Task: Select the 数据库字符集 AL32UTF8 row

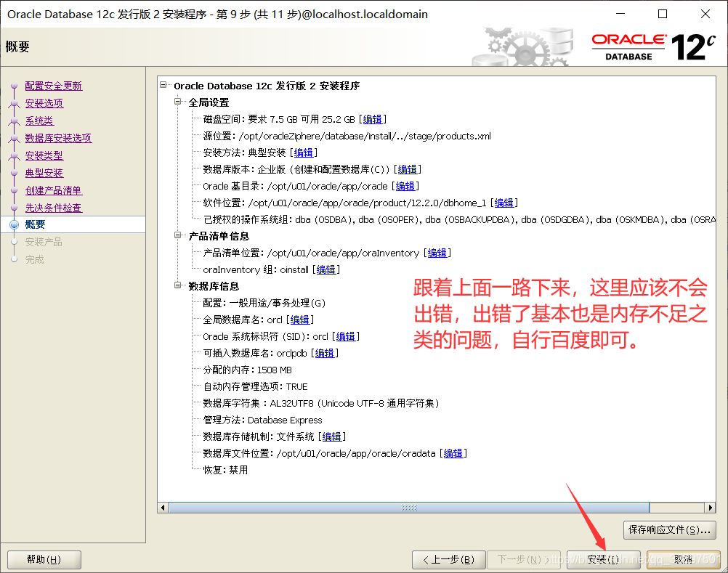Action: pyautogui.click(x=321, y=404)
